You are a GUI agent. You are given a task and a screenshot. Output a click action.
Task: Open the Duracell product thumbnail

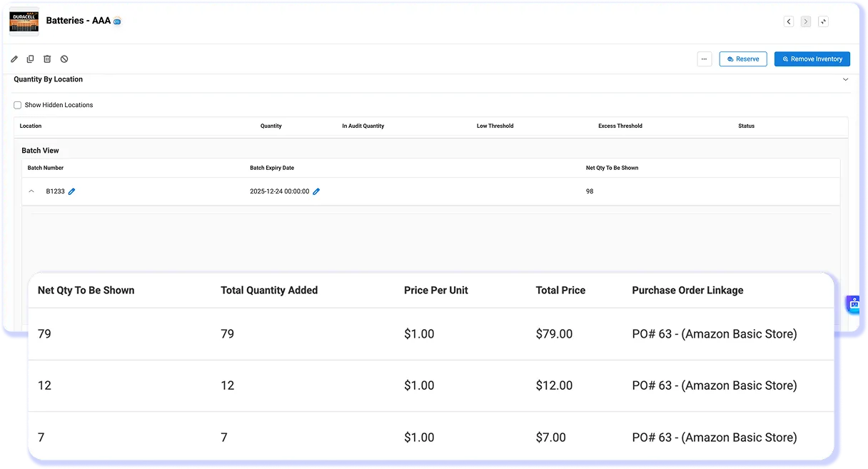[x=24, y=21]
